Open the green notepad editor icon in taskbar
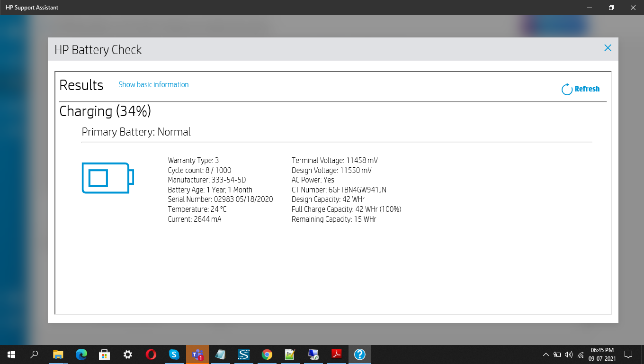Image resolution: width=644 pixels, height=364 pixels. pos(290,354)
